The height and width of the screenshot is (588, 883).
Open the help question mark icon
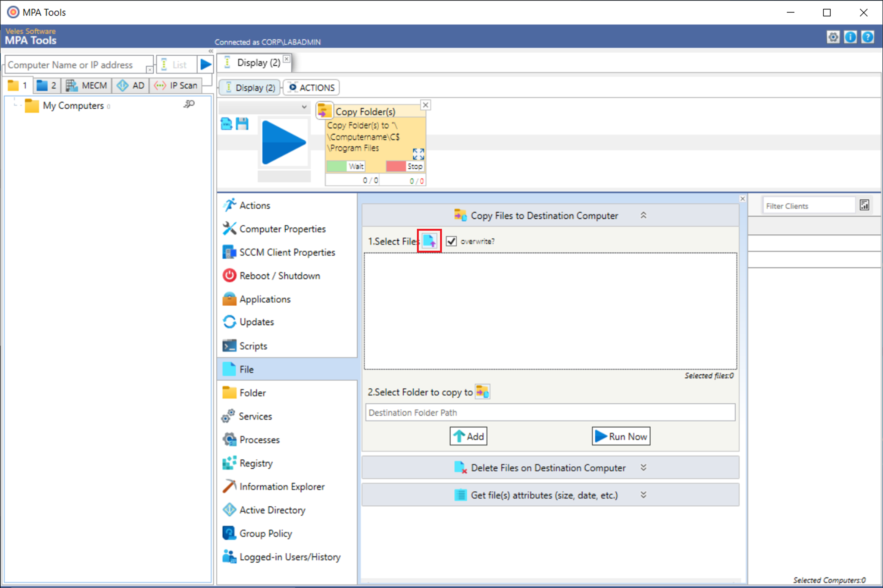[867, 37]
